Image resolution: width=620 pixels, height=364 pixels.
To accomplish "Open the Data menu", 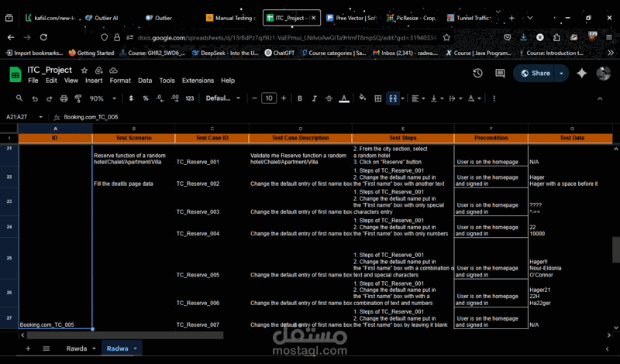I will point(145,81).
